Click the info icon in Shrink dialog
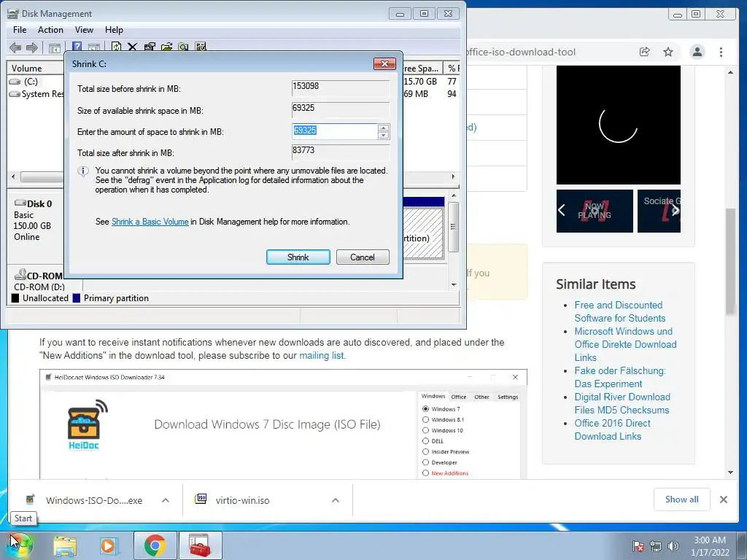Screen dimensions: 747x560 point(83,171)
